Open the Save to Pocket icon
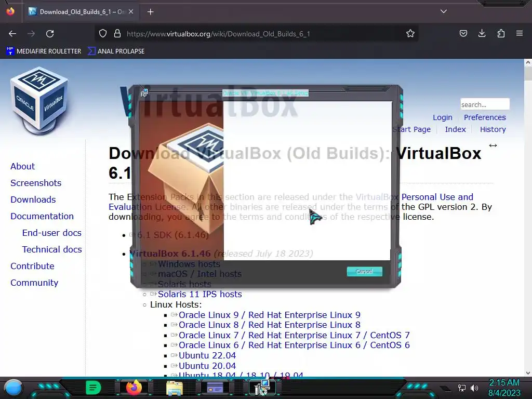Screen dimensions: 532x399 click(463, 34)
